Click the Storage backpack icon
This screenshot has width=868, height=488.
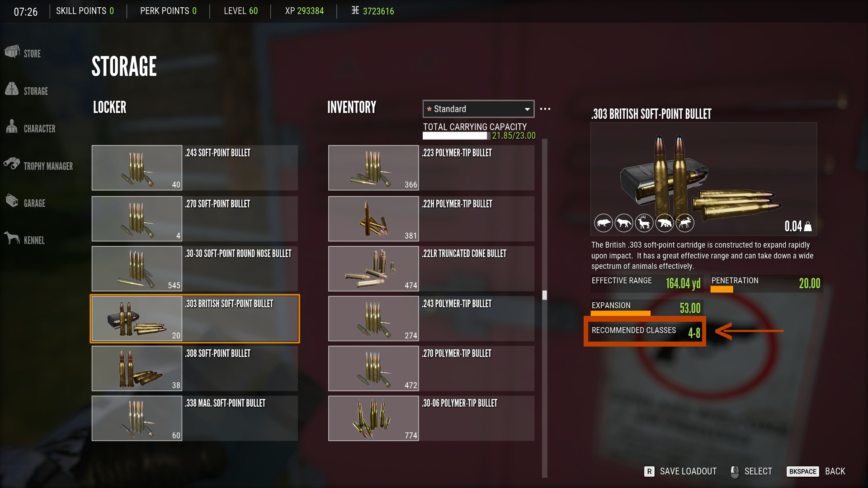pos(12,89)
